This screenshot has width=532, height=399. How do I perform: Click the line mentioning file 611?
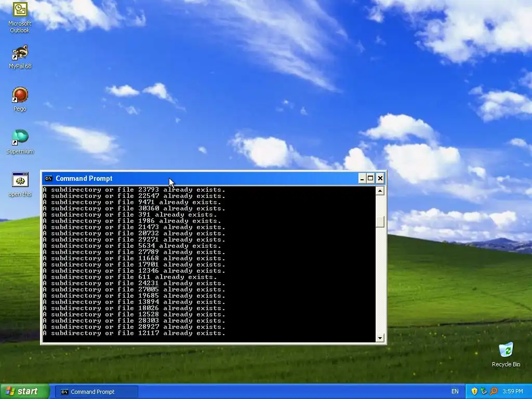click(x=130, y=277)
